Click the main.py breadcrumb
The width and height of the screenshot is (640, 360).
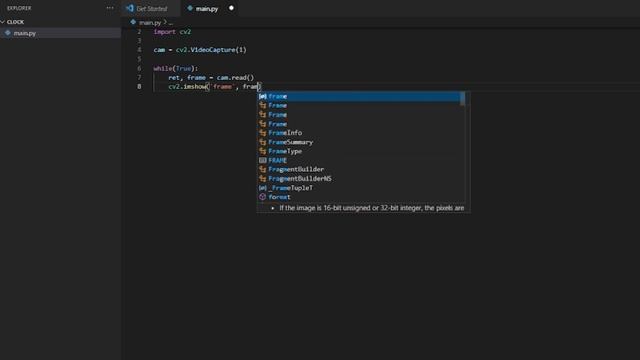(150, 23)
